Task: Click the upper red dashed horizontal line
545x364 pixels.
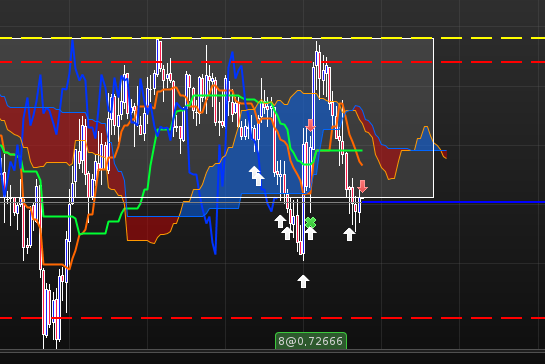Action: 272,62
